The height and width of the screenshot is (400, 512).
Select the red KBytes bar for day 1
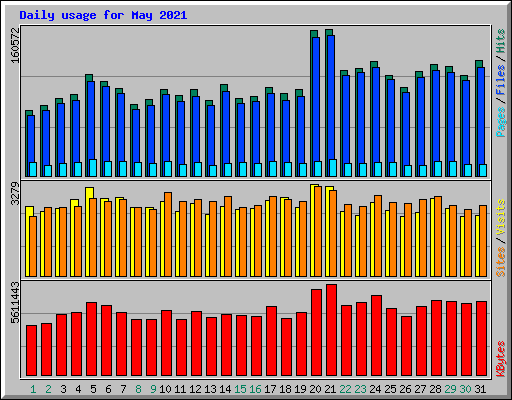(31, 350)
